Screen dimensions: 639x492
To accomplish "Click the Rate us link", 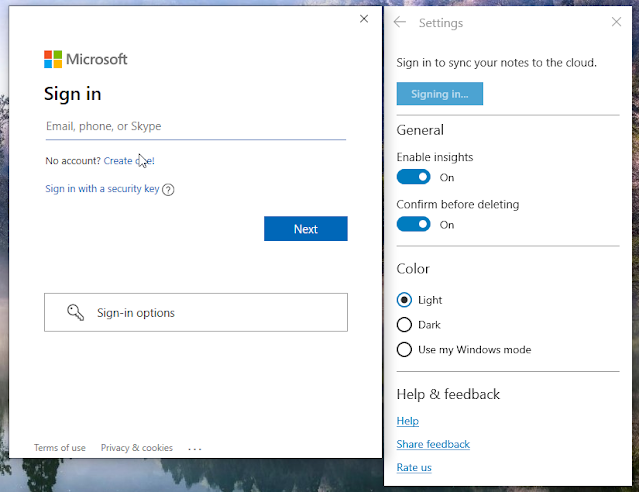I will (414, 467).
